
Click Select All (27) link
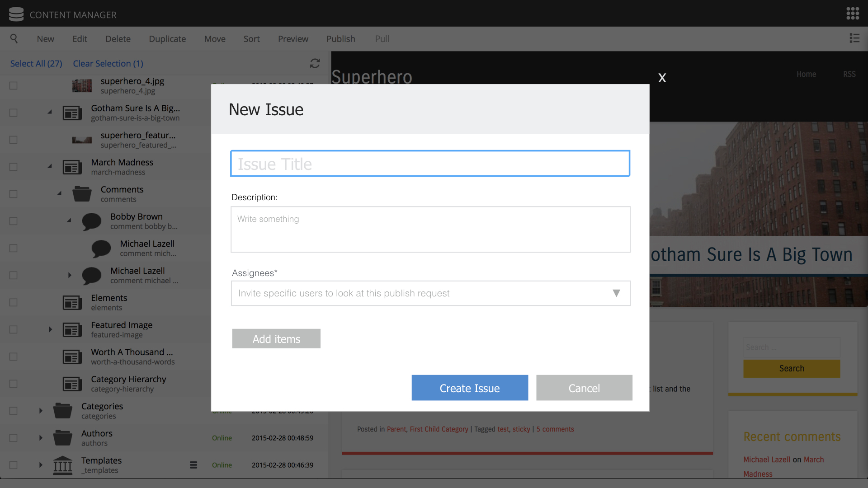[36, 64]
